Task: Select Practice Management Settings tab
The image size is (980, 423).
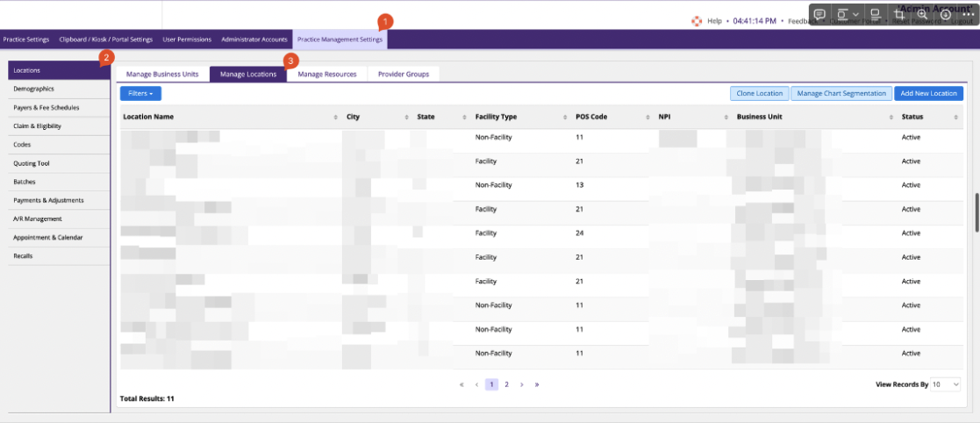Action: tap(340, 39)
